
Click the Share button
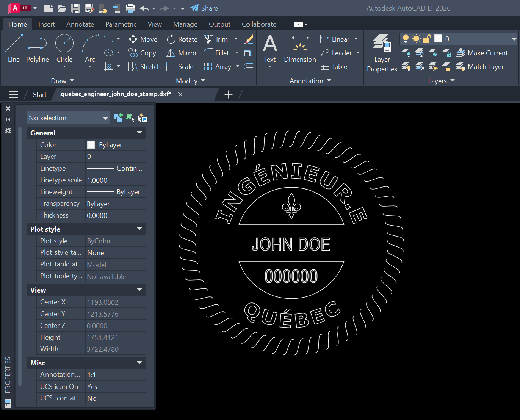[204, 8]
